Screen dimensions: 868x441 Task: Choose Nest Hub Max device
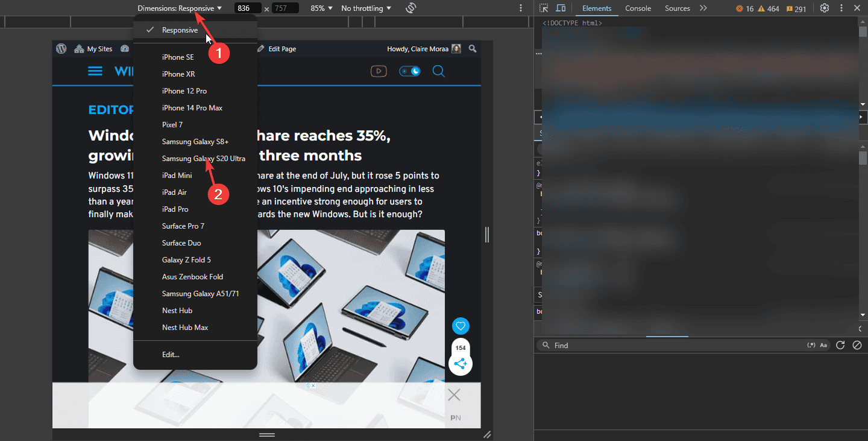coord(195,328)
